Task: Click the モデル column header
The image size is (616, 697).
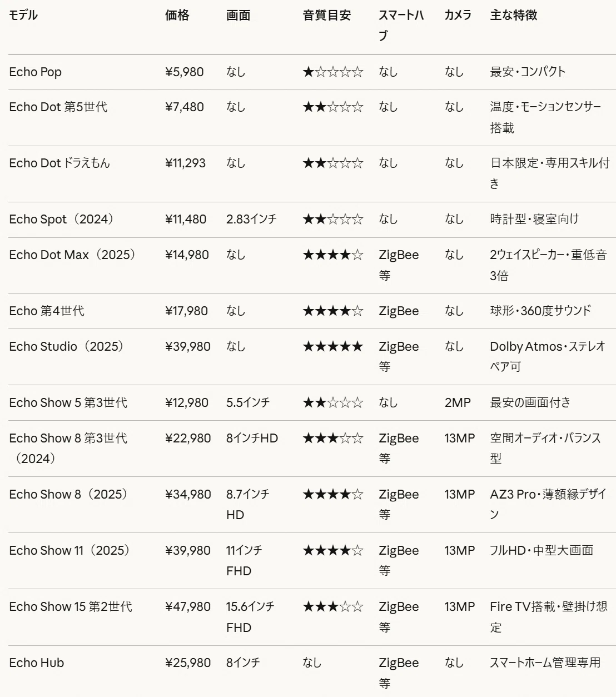Action: [x=23, y=16]
